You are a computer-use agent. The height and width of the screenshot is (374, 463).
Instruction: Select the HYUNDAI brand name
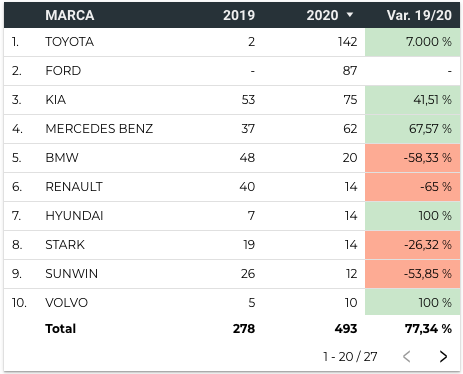click(74, 216)
